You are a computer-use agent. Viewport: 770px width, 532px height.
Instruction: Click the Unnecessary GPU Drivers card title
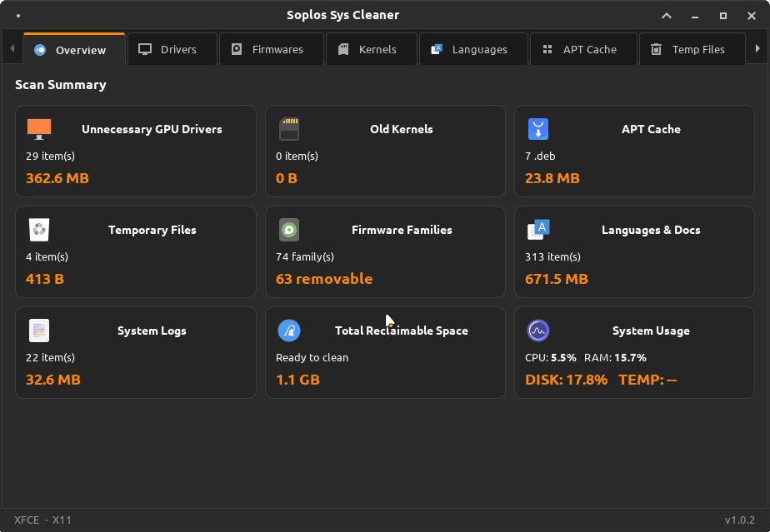[152, 129]
